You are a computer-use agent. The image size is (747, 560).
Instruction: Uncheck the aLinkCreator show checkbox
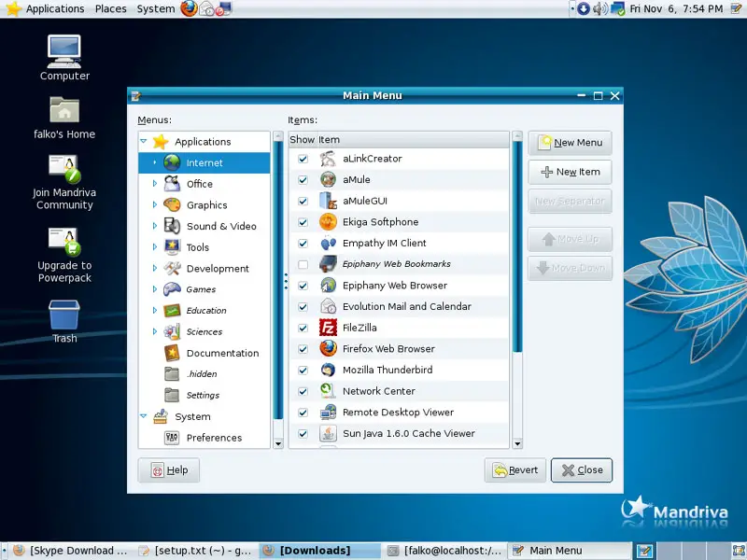303,159
